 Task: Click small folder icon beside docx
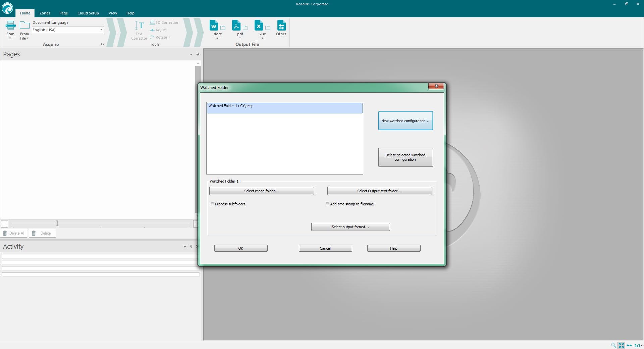click(223, 28)
